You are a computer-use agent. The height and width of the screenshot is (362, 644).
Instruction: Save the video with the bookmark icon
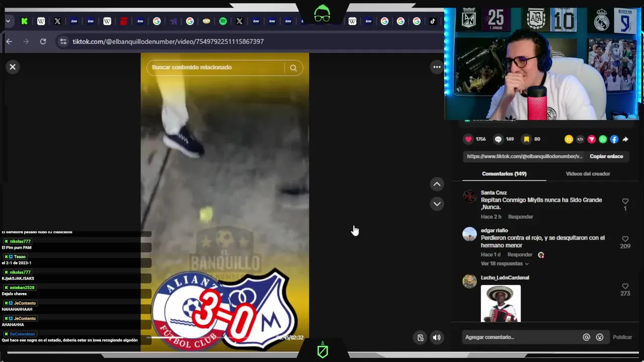[x=526, y=139]
